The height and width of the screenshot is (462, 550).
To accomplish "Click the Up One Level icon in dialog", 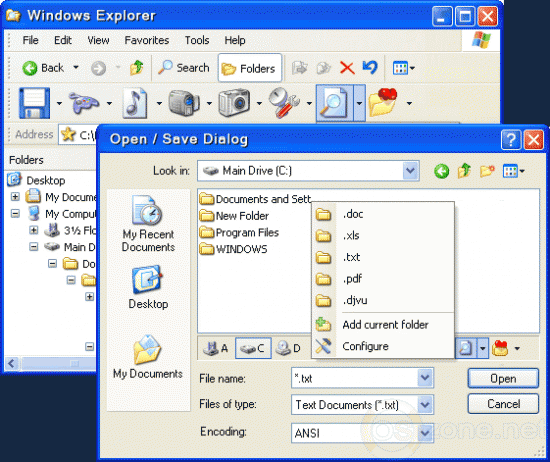I will click(464, 171).
